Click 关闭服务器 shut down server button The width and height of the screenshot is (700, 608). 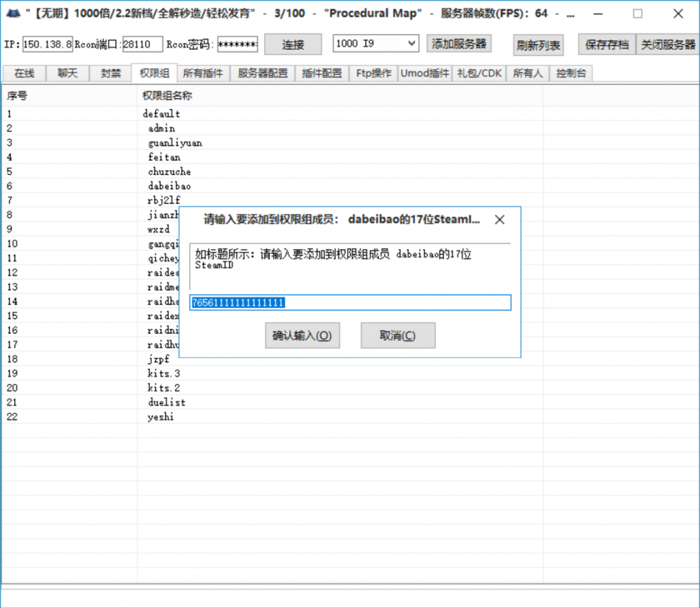click(667, 44)
